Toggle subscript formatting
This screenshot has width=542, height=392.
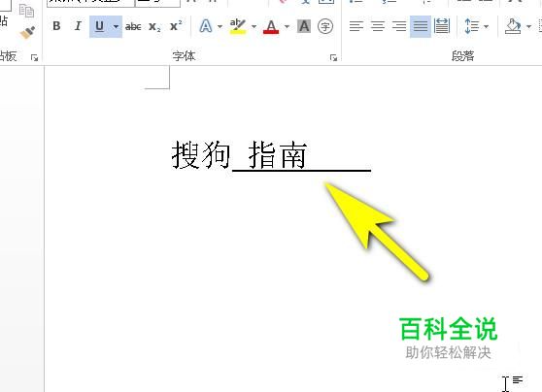(154, 26)
